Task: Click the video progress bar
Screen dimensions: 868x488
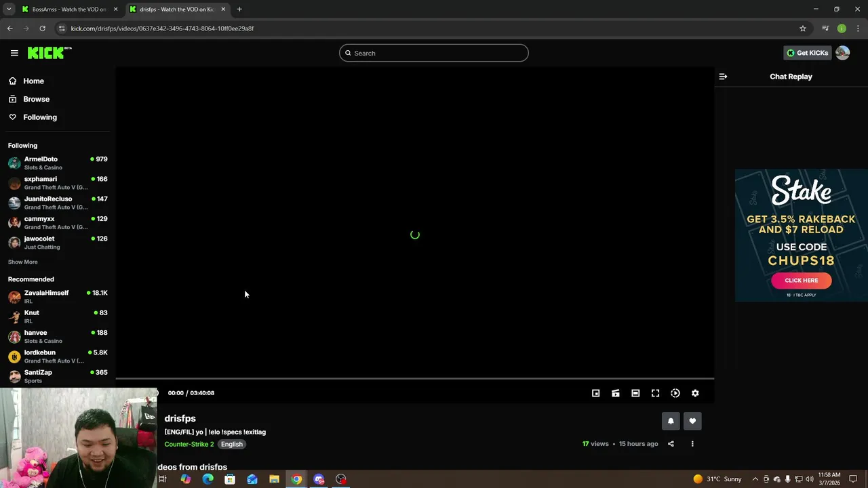Action: pyautogui.click(x=415, y=378)
